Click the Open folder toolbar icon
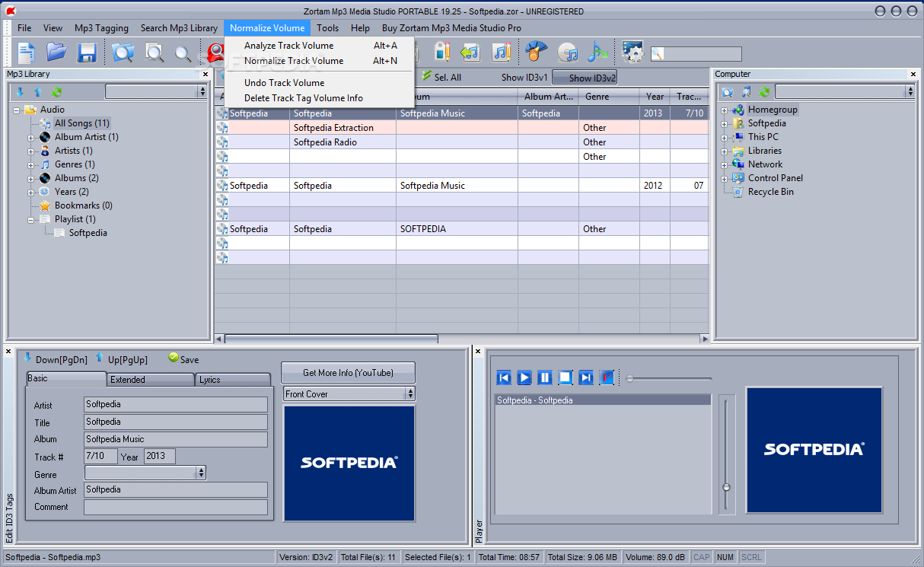 pos(57,53)
